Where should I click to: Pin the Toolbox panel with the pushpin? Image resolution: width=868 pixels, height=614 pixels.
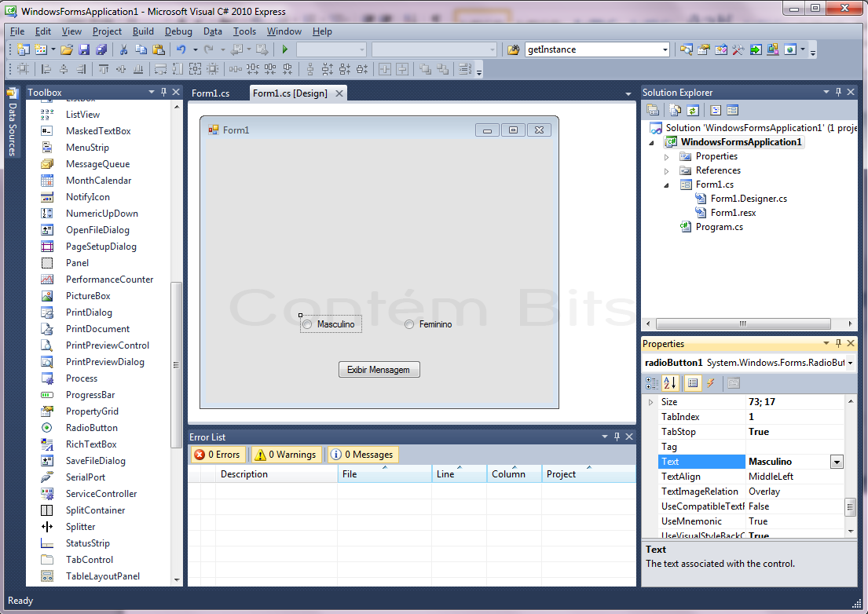pyautogui.click(x=163, y=92)
